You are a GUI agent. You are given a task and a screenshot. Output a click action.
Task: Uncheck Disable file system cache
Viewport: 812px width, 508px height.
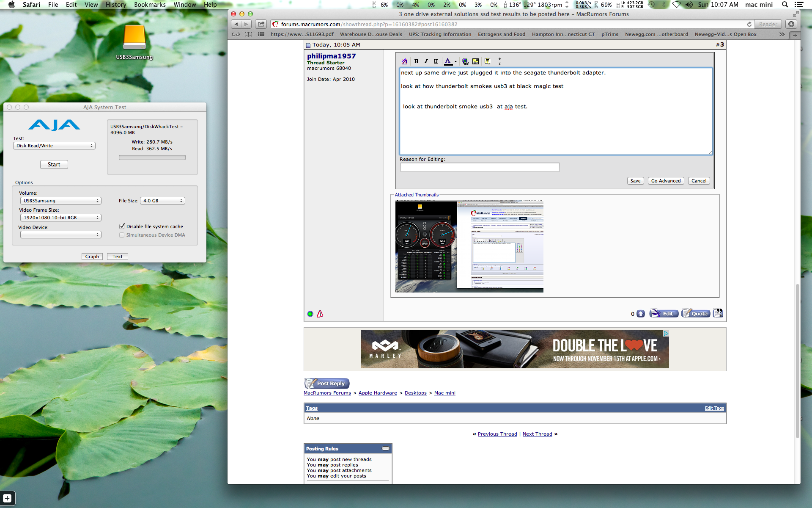click(122, 226)
